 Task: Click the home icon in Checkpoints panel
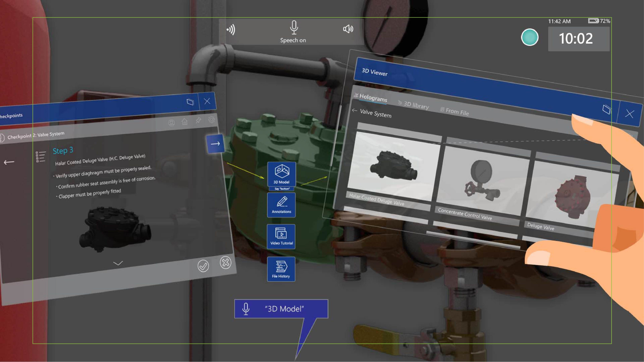point(185,122)
